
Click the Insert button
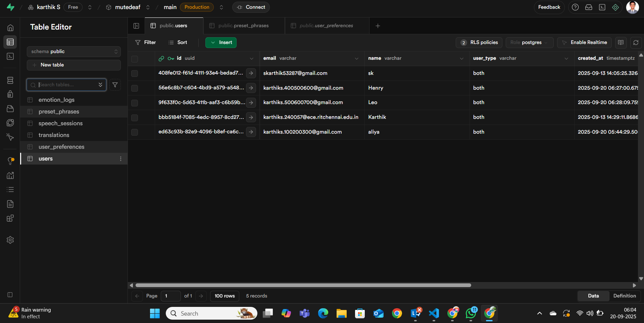(221, 43)
